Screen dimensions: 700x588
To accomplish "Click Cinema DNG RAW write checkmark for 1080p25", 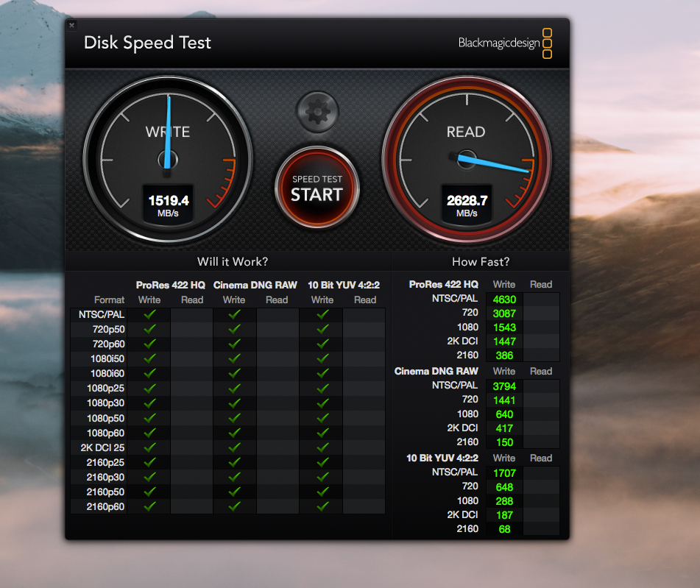I will (234, 388).
